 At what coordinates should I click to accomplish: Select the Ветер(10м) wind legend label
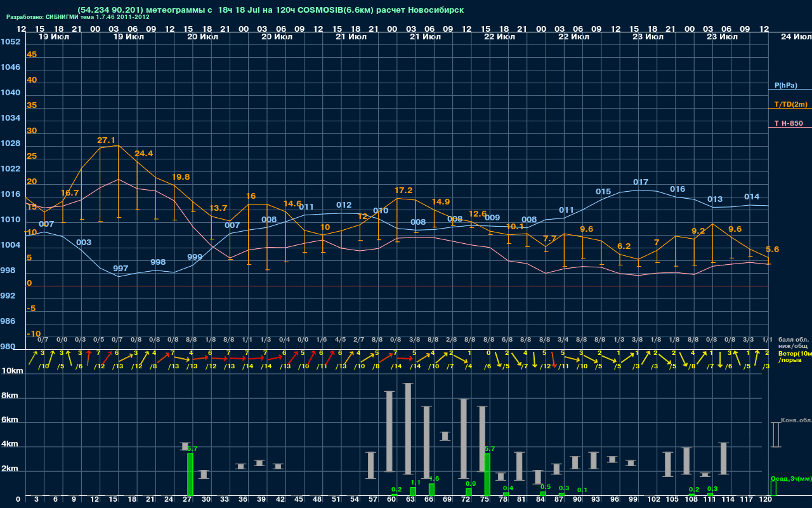pos(795,353)
